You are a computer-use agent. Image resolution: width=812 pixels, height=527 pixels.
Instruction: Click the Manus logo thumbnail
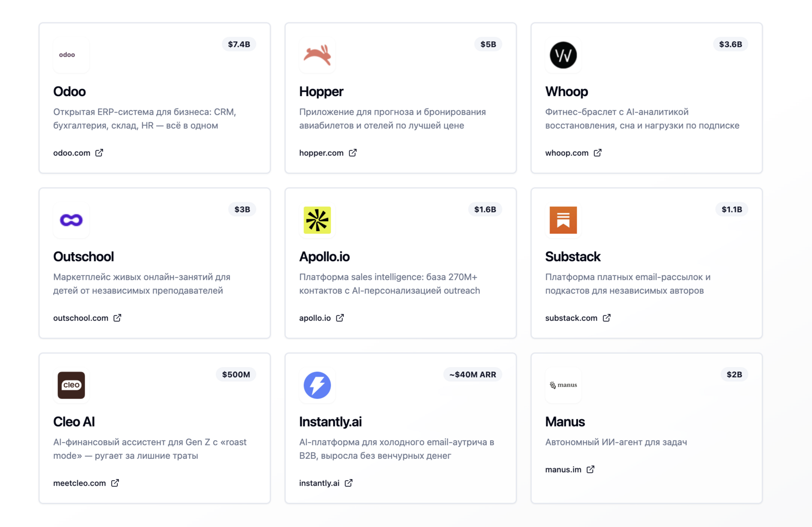coord(563,385)
